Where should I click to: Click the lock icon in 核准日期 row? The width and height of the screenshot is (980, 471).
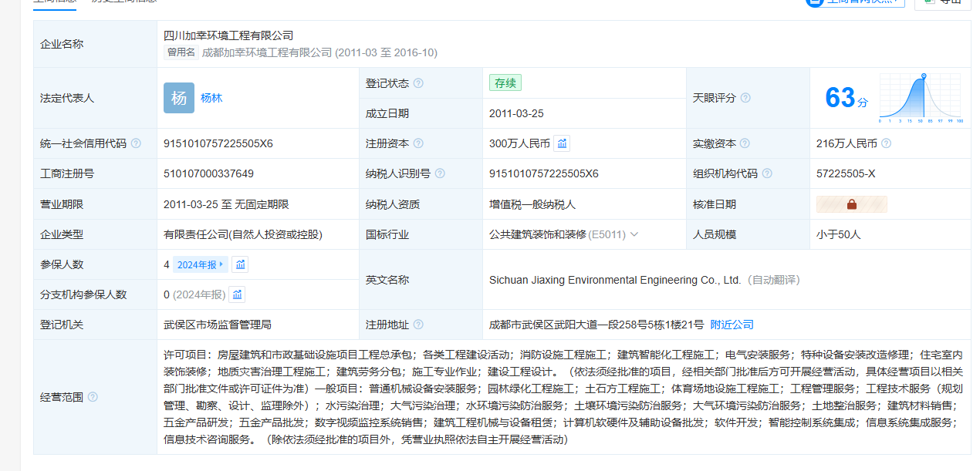(x=852, y=204)
